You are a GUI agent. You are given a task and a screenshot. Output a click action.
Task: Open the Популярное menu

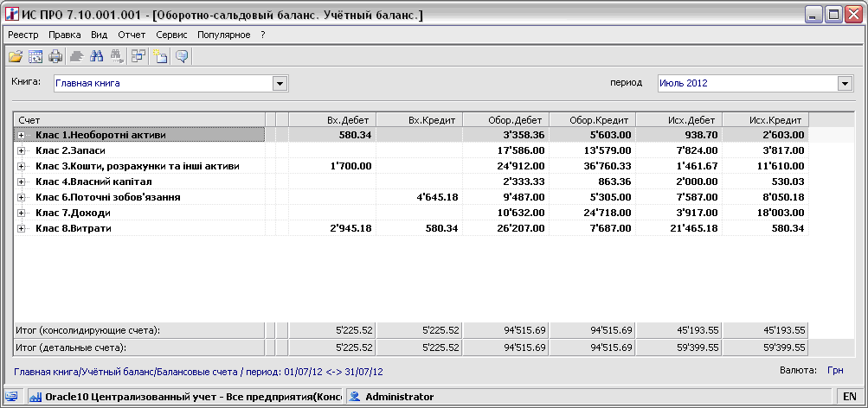223,35
